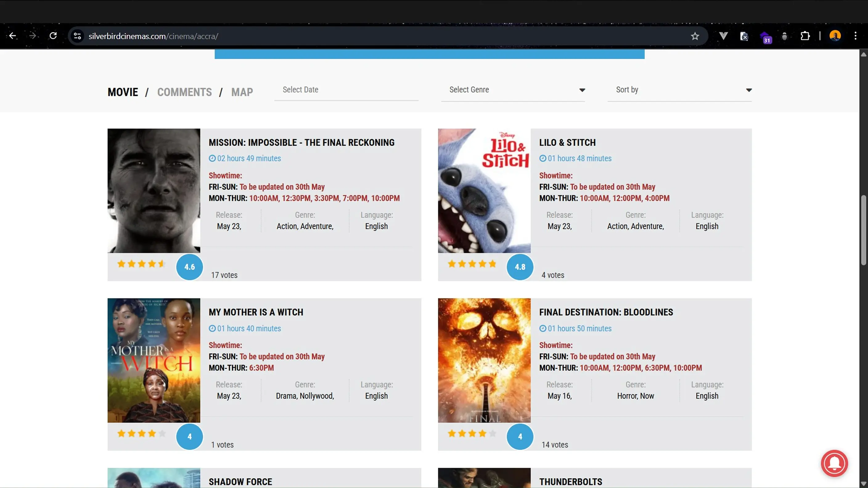868x488 pixels.
Task: Click the red notification bell button
Action: point(834,463)
